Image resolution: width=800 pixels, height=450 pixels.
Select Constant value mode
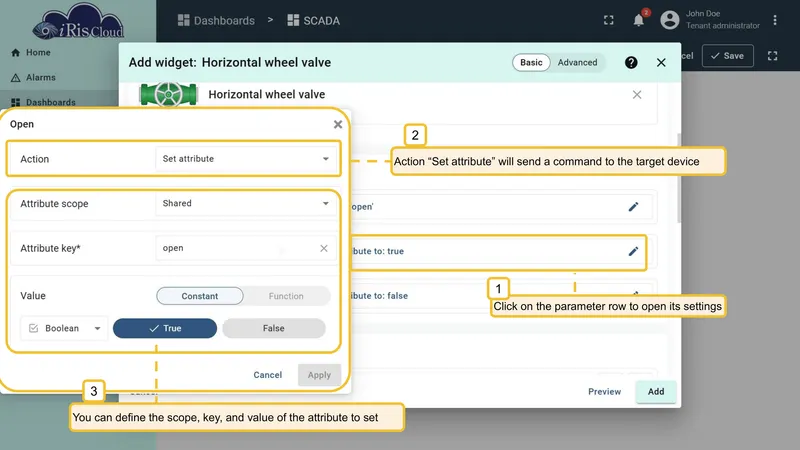(199, 296)
